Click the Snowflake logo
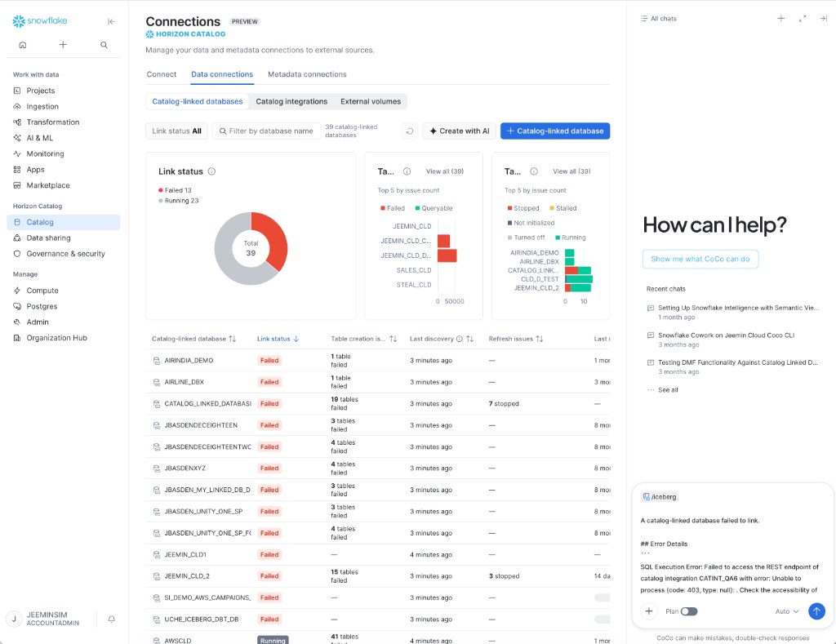The image size is (836, 644). pyautogui.click(x=40, y=20)
